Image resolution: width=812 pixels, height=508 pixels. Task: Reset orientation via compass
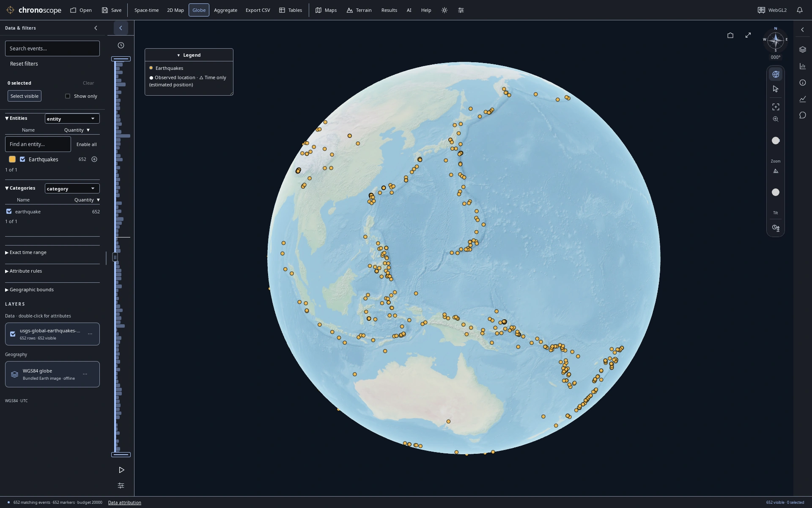(x=776, y=41)
